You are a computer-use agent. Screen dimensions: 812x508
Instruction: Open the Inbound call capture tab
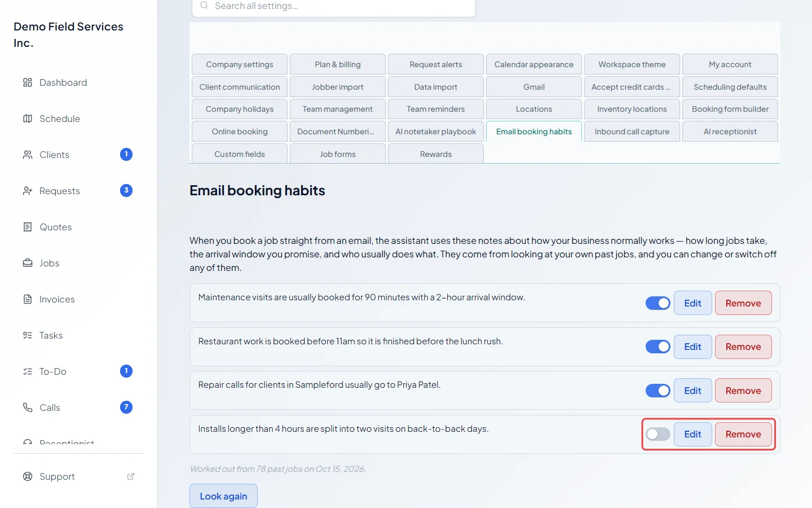click(632, 132)
